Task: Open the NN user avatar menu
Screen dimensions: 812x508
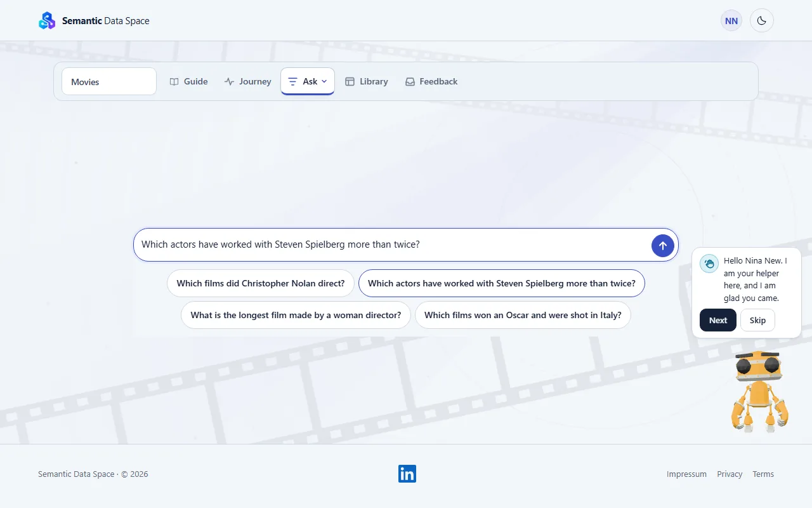Action: point(731,21)
